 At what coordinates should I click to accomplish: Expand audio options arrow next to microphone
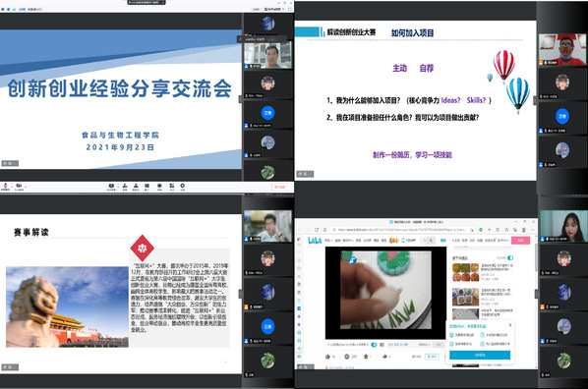pyautogui.click(x=11, y=186)
